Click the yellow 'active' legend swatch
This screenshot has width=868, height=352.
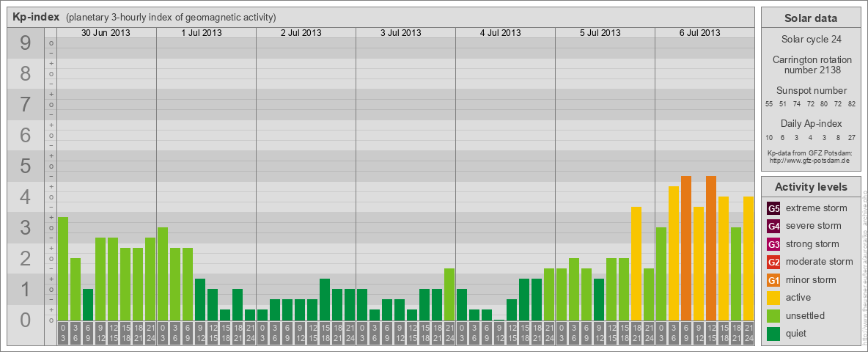[x=773, y=298]
